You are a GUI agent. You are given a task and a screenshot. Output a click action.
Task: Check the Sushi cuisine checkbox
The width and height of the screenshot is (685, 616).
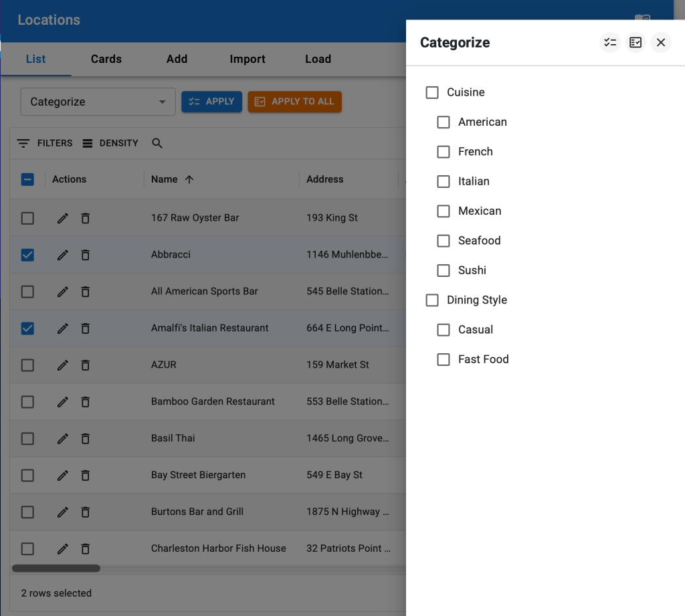[x=444, y=270]
